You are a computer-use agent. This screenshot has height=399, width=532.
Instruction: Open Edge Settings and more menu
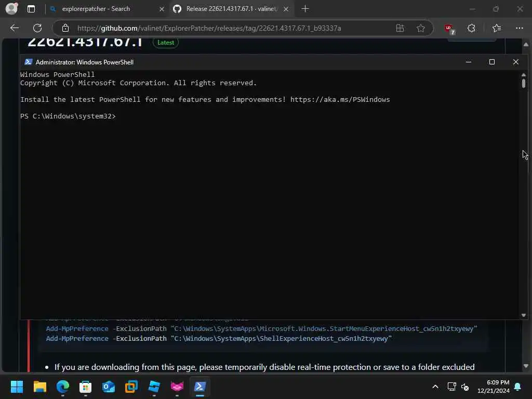pos(520,28)
